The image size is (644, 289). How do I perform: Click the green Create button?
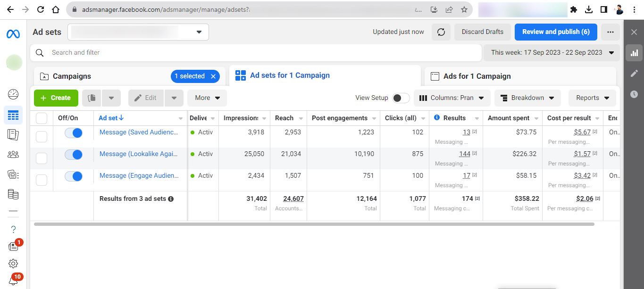pos(56,98)
